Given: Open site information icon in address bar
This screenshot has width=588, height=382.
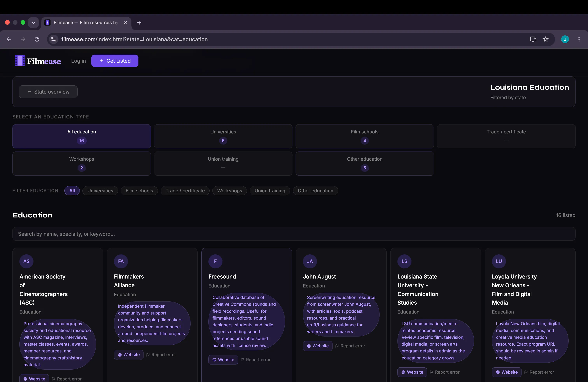Looking at the screenshot, I should (x=54, y=39).
